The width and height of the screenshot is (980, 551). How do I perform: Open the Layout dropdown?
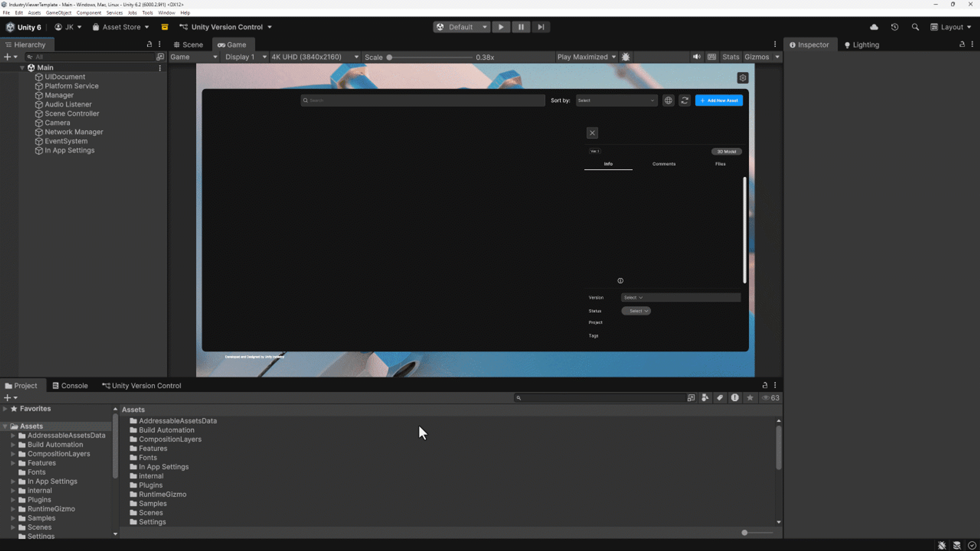(x=951, y=27)
